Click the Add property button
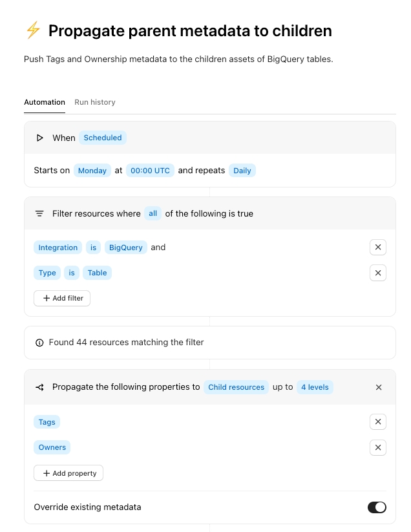411x532 pixels. coord(68,473)
